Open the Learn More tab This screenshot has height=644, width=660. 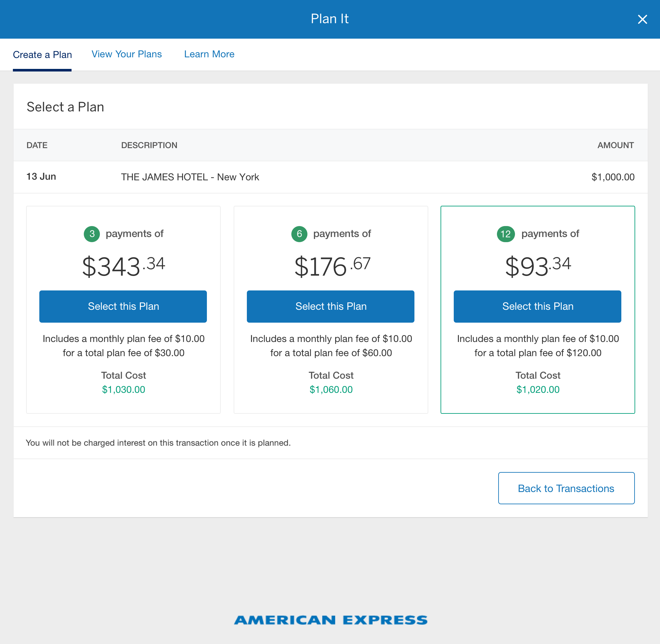209,54
